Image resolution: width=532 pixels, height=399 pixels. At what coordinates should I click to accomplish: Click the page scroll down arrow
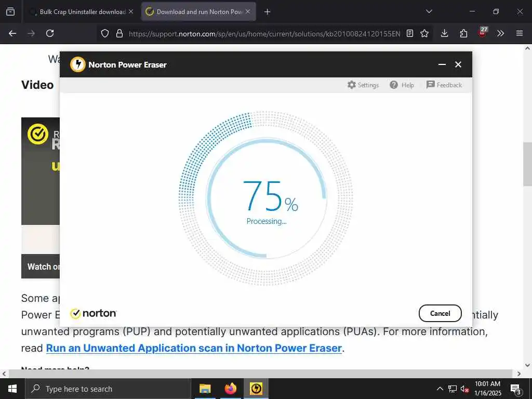tap(527, 365)
